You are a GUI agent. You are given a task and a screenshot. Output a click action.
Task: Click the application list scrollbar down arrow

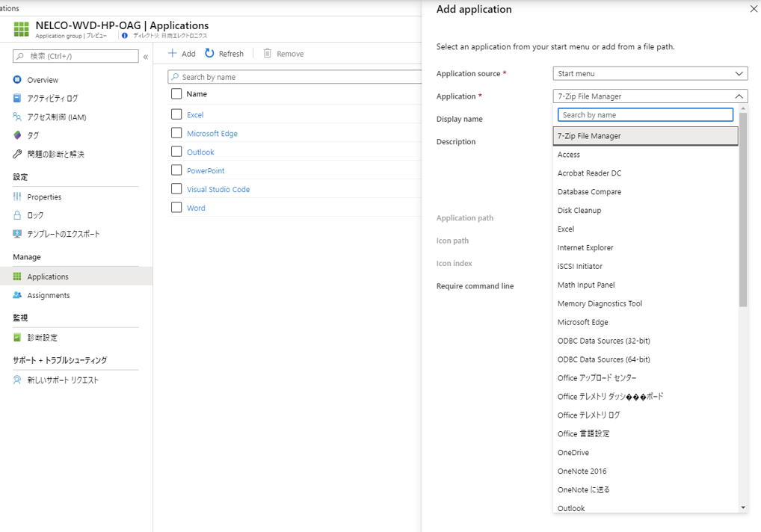(743, 507)
